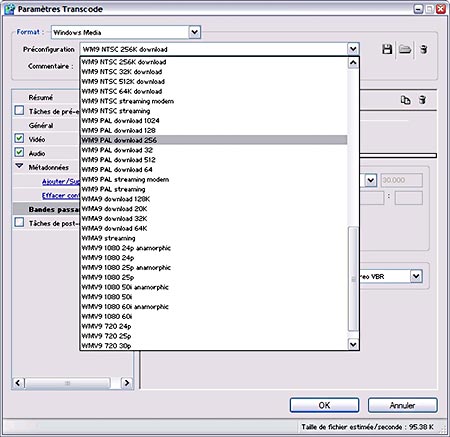Choose WM9 PAL download 64 preset
The width and height of the screenshot is (450, 437).
point(214,170)
